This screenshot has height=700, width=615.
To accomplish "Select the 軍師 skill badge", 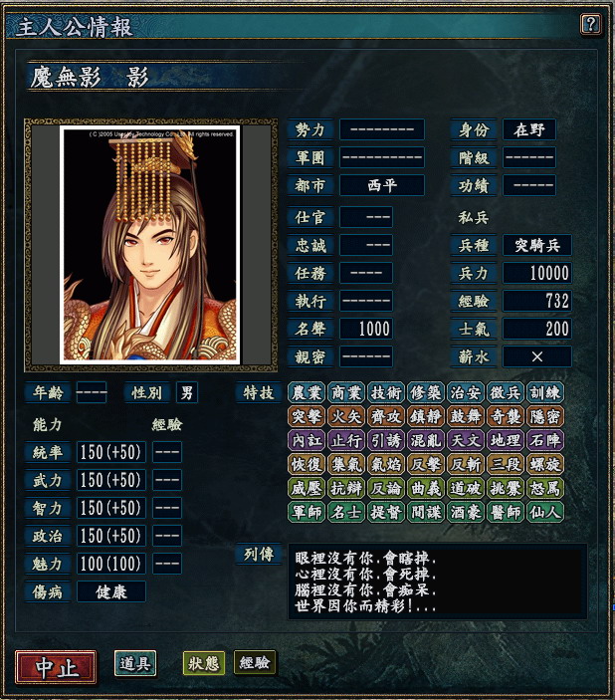I will coord(307,512).
